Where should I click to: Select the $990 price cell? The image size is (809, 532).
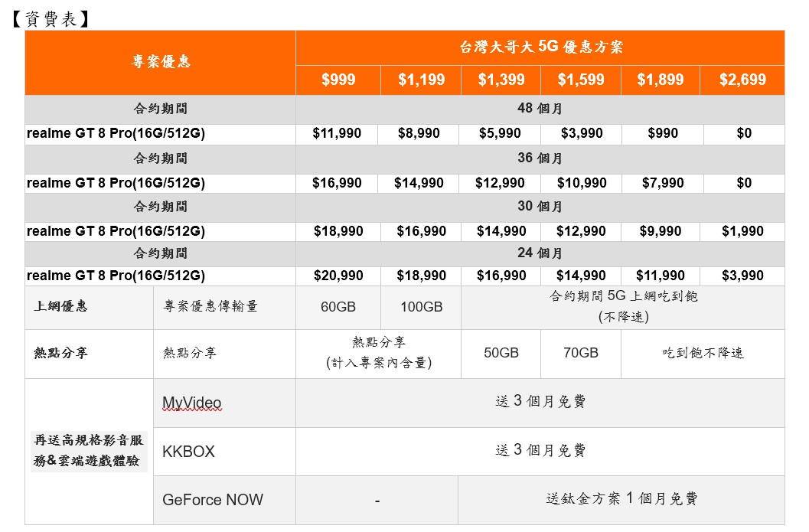pos(662,133)
